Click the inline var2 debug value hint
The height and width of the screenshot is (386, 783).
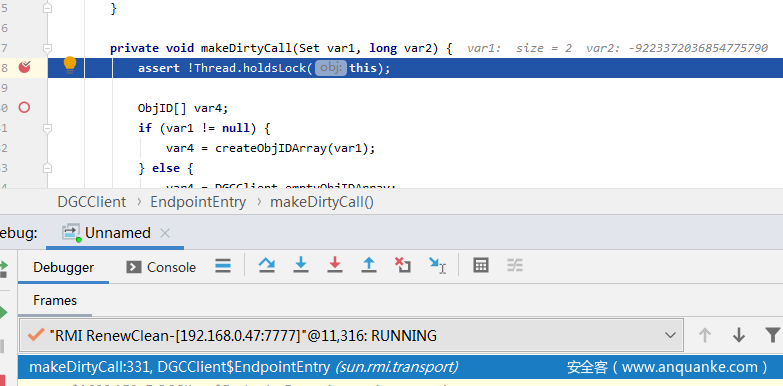(677, 48)
